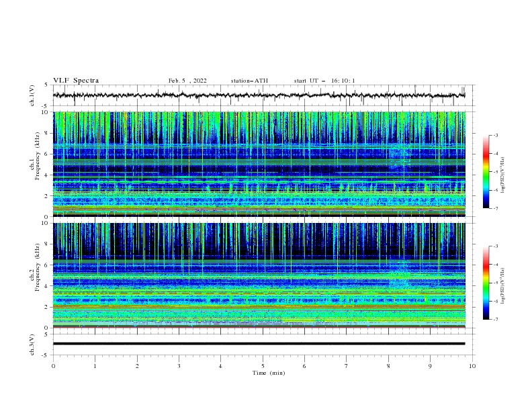532x411 pixels.
Task: Click the ch.1 frequency axis "6" tick label
Action: tap(46, 154)
